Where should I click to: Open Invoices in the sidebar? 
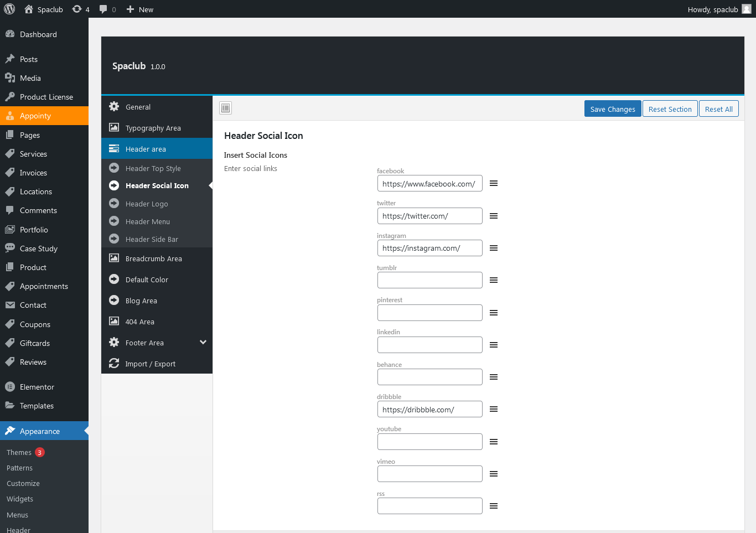44,173
